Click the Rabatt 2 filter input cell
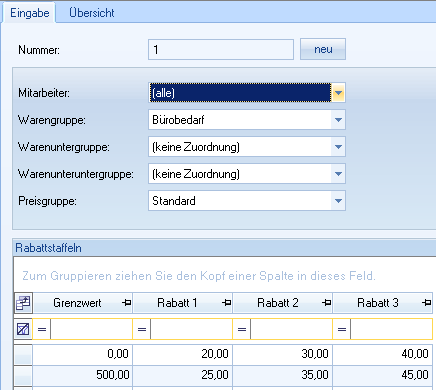The width and height of the screenshot is (436, 390). click(x=291, y=329)
